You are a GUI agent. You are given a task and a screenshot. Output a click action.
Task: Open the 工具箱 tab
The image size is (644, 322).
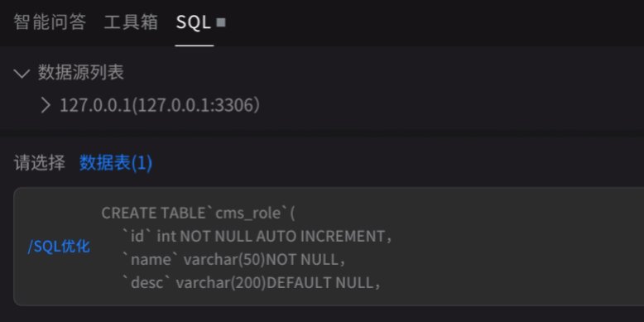tap(131, 22)
